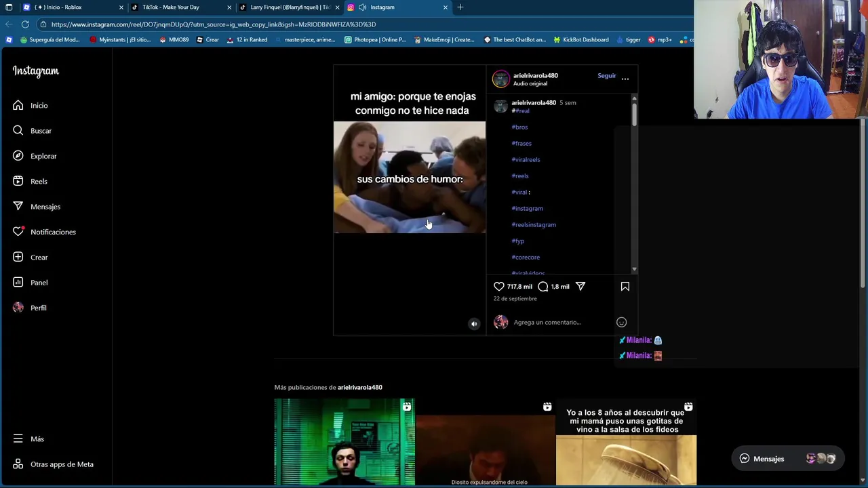Open the tab actions menu icon
Screen dimensions: 868x488
coord(9,7)
